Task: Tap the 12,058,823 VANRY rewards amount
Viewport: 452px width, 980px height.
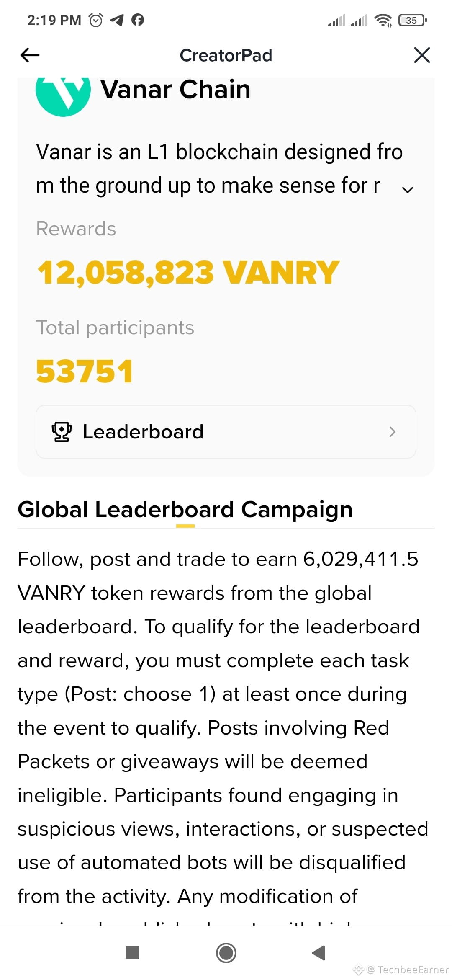Action: 188,273
